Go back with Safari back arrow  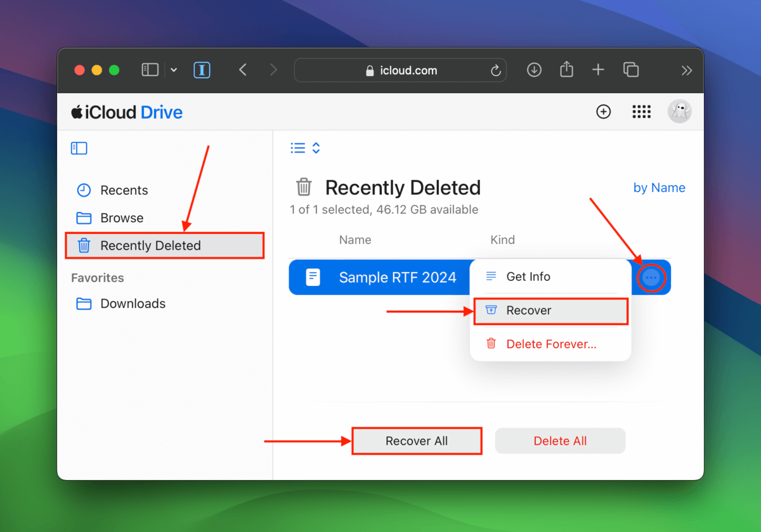click(x=243, y=70)
